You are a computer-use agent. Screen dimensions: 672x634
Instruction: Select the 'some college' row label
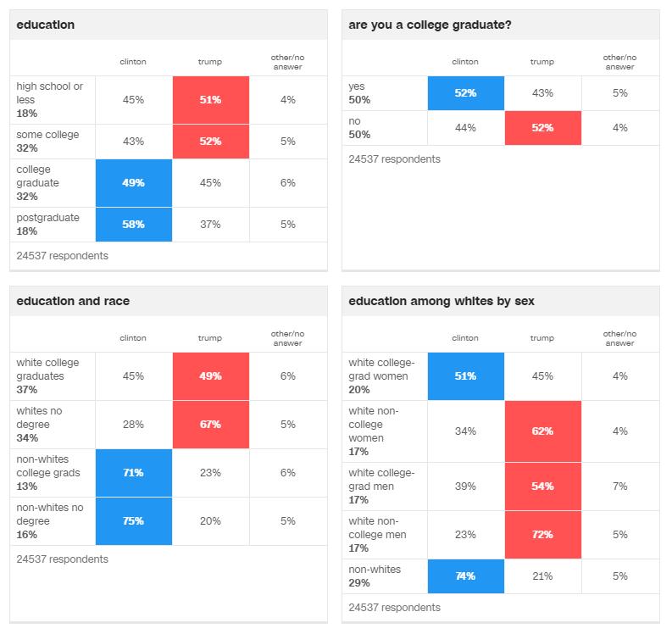(47, 135)
